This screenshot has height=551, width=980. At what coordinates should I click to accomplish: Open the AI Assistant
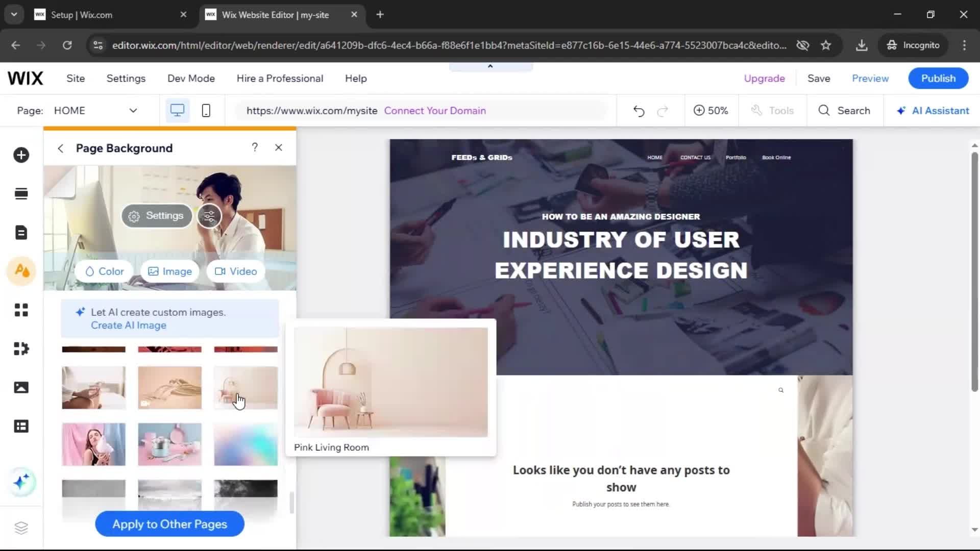[x=933, y=111]
